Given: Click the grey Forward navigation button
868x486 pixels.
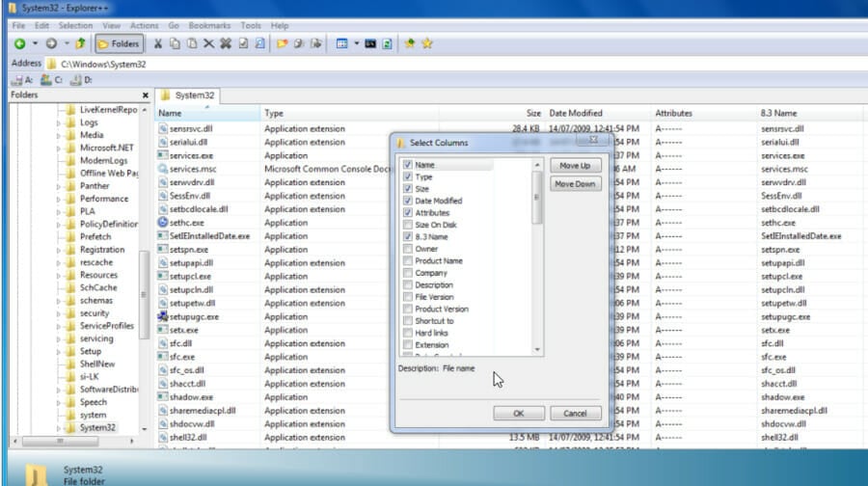Looking at the screenshot, I should pyautogui.click(x=51, y=43).
